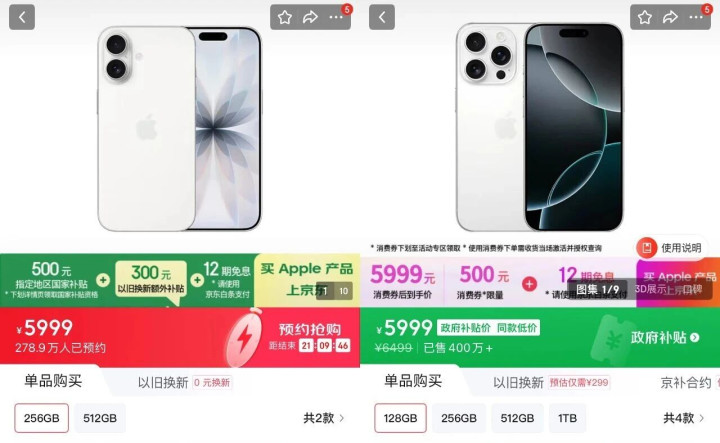Viewport: 720px width, 443px height.
Task: Switch to 京补合约 tab
Action: (x=686, y=382)
